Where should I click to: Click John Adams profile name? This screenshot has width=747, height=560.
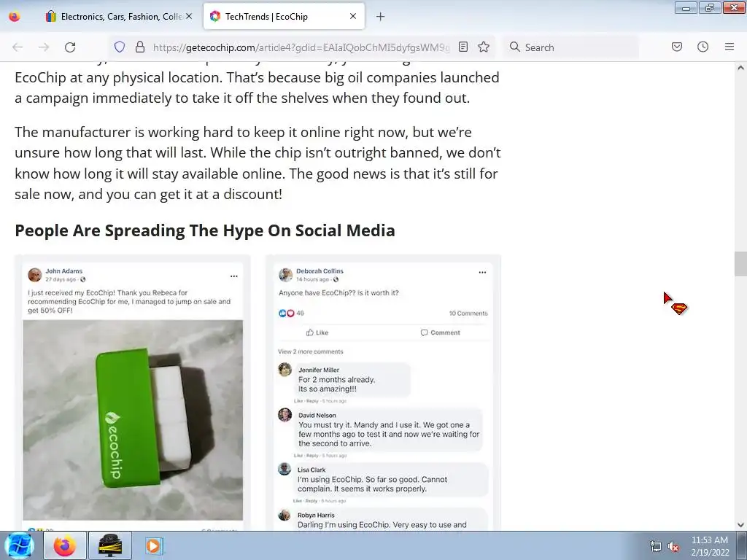pyautogui.click(x=64, y=271)
